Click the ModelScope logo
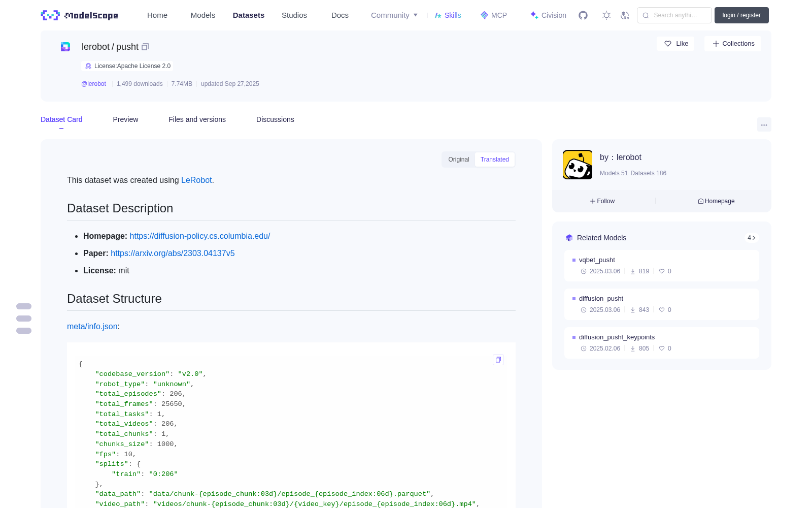The height and width of the screenshot is (508, 812). 80,15
